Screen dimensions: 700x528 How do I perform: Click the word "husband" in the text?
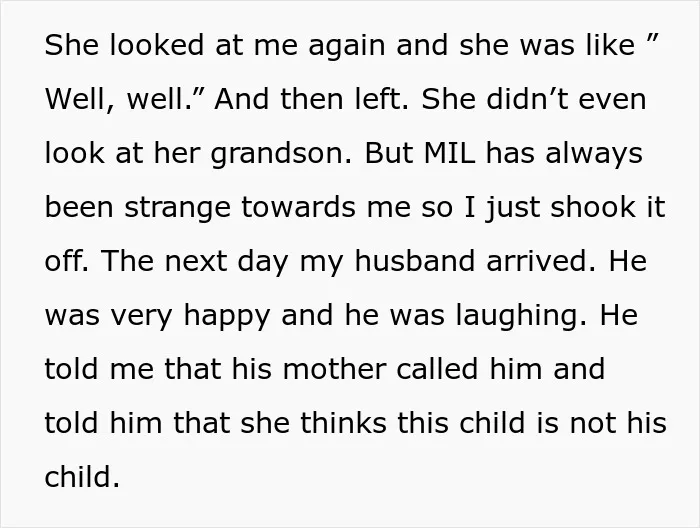click(415, 261)
